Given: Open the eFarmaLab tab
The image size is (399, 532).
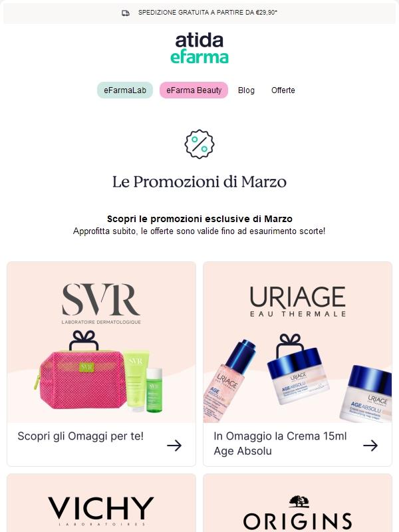Looking at the screenshot, I should coord(125,90).
